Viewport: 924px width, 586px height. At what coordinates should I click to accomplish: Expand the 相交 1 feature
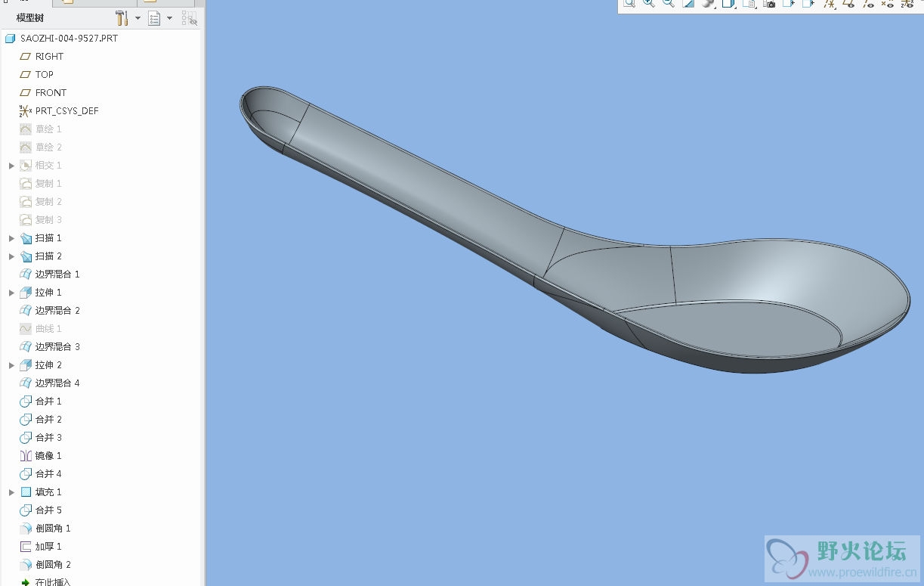click(11, 165)
